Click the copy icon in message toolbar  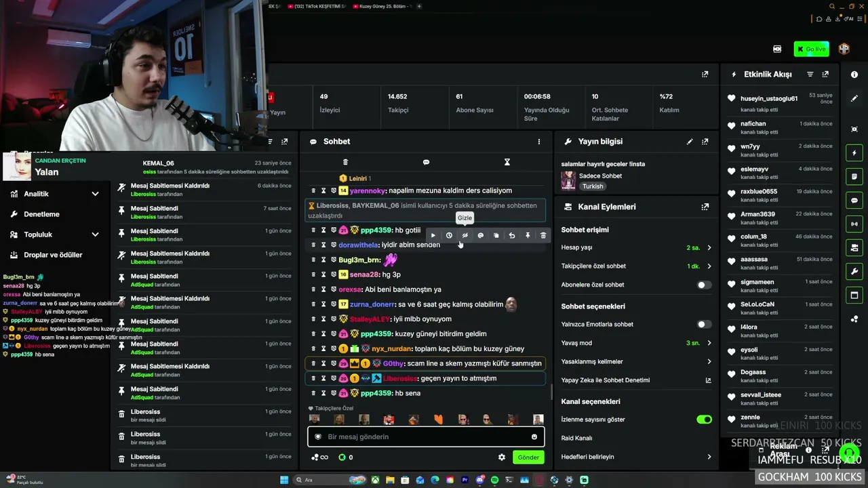tap(496, 235)
